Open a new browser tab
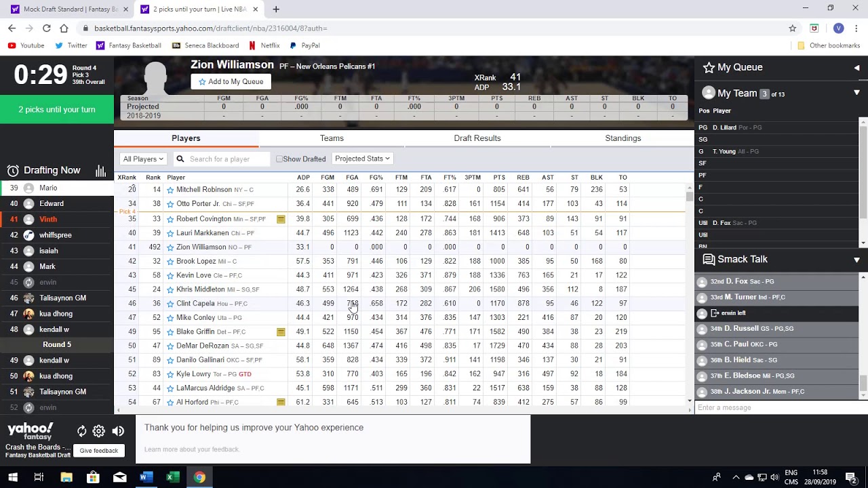 pos(276,9)
